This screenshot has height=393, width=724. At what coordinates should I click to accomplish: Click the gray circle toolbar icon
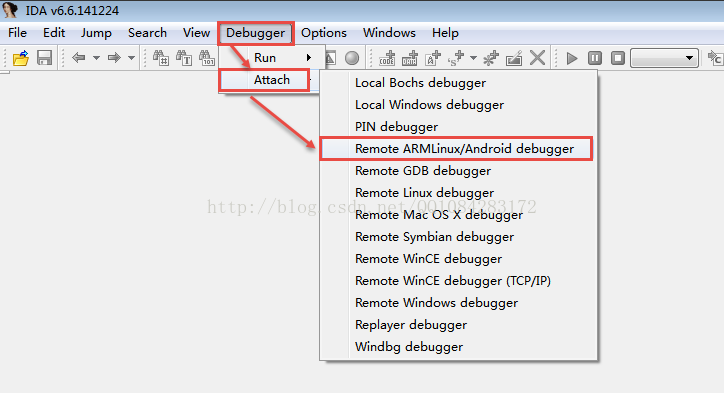[x=352, y=58]
